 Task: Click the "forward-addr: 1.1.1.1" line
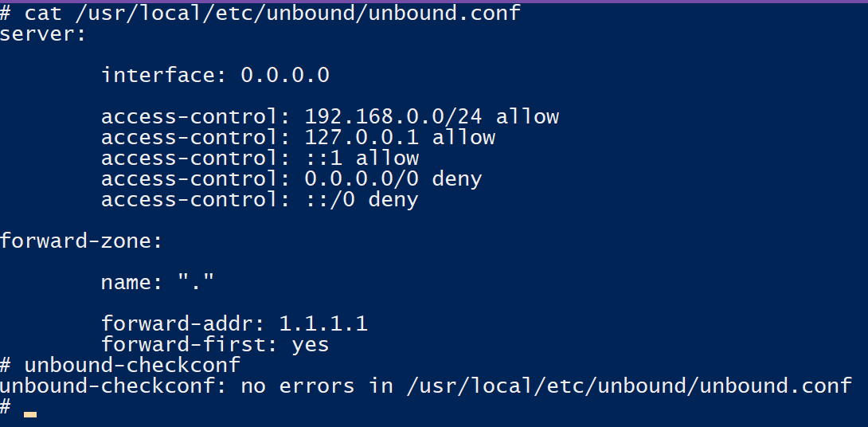pyautogui.click(x=234, y=324)
